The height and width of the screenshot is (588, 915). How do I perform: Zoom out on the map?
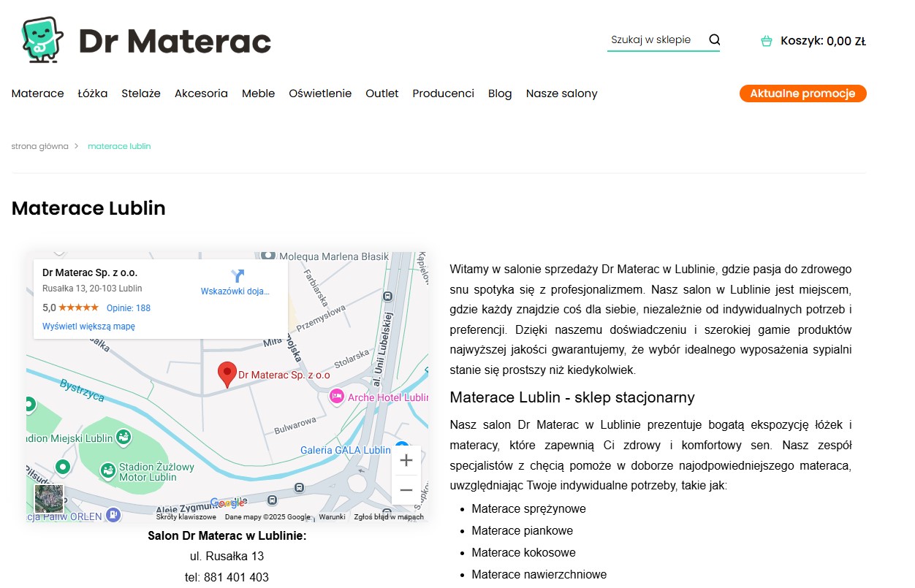(406, 490)
